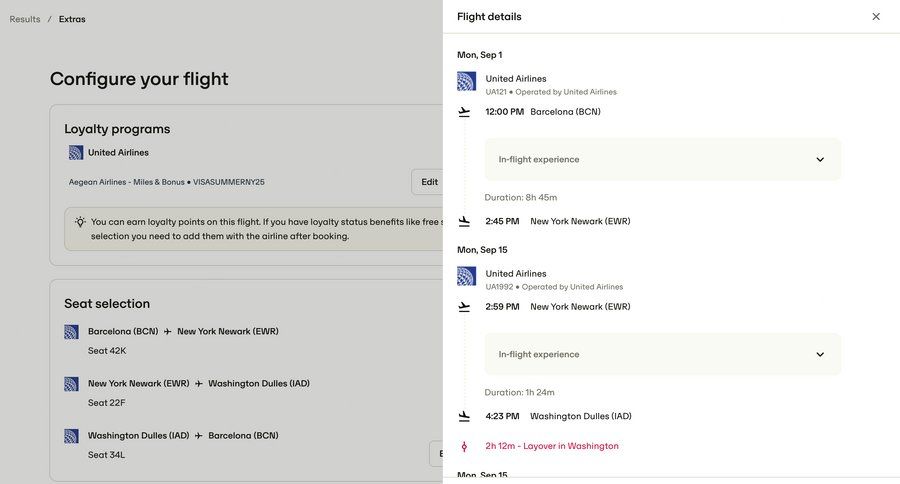Image resolution: width=900 pixels, height=484 pixels.
Task: Close the Flight details panel
Action: pos(876,17)
